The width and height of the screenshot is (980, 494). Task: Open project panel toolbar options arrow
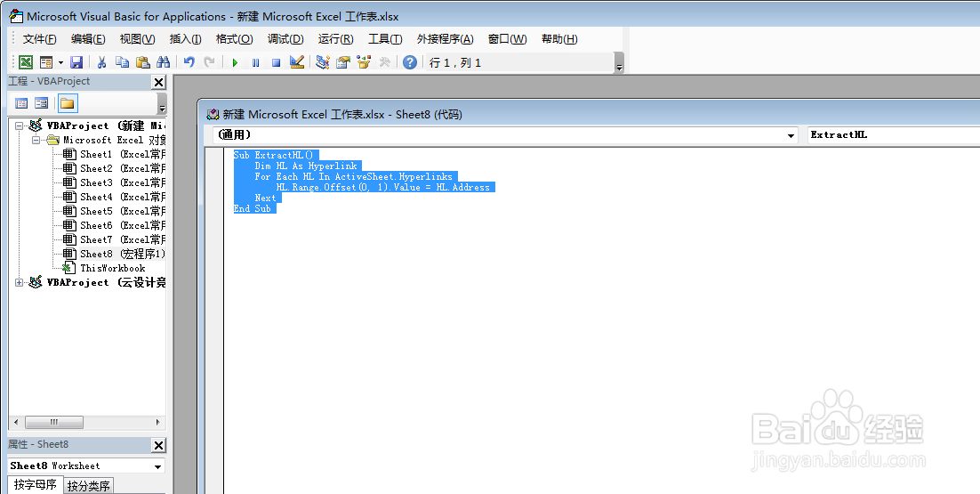(163, 104)
